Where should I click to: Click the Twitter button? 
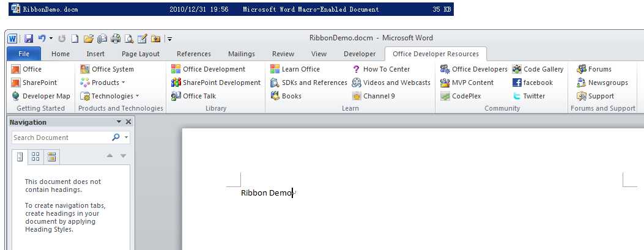(528, 96)
